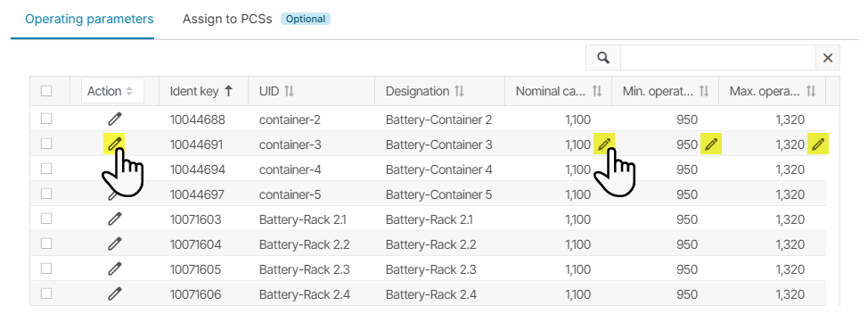Select ident key 10044691

[197, 144]
